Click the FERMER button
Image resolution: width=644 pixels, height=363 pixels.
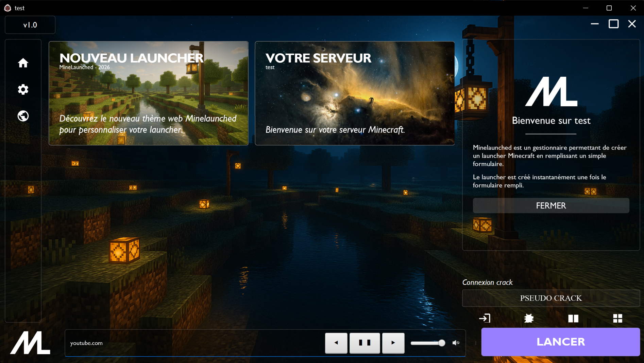[551, 205]
